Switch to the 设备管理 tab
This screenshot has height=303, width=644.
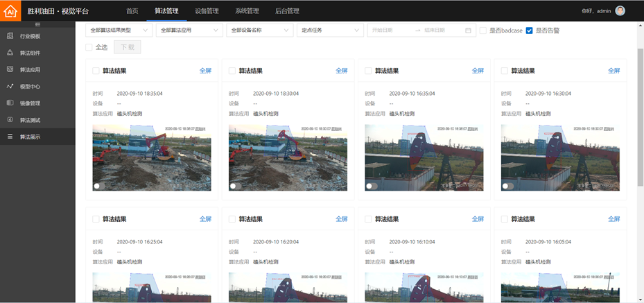tap(206, 11)
